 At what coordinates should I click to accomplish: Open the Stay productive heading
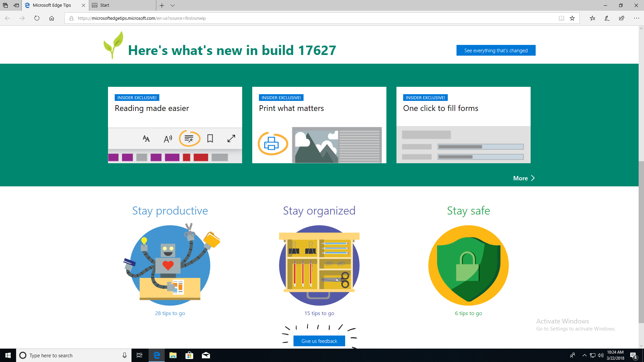point(170,210)
